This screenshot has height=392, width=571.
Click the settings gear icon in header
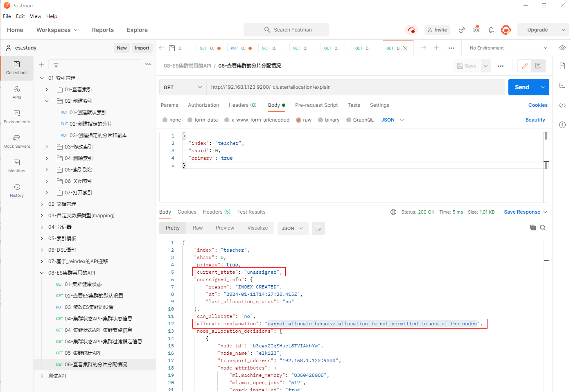[x=476, y=30]
